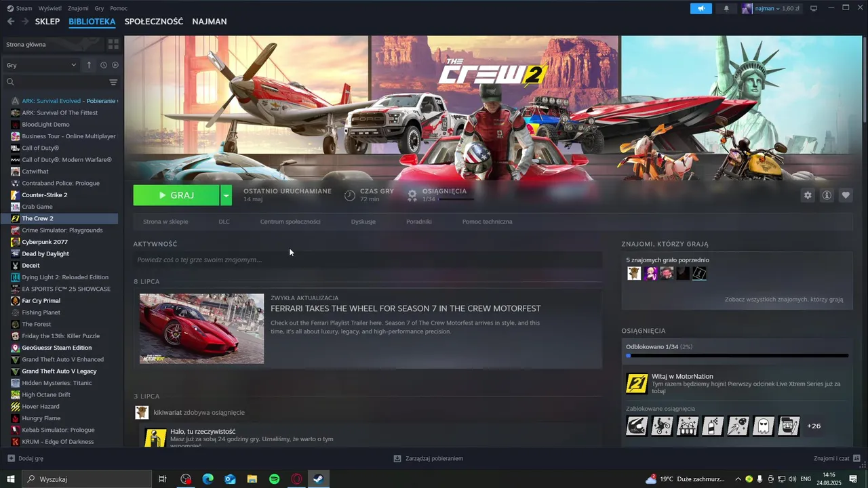Viewport: 868px width, 488px height.
Task: Show hidden system tray icons chevron
Action: pos(738,479)
